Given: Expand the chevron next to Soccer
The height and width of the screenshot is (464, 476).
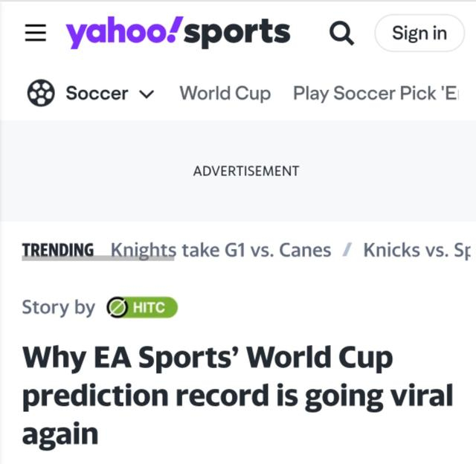Looking at the screenshot, I should (x=147, y=94).
